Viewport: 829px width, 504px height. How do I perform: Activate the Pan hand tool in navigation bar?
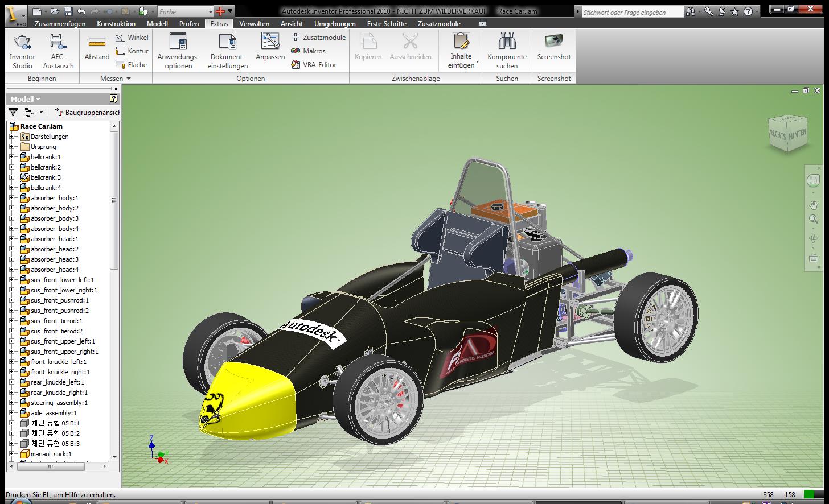(813, 205)
